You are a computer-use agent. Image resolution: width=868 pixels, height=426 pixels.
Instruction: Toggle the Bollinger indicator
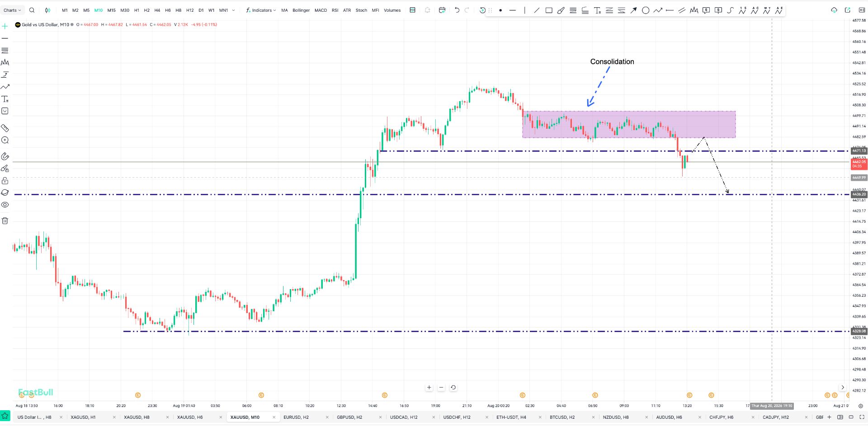click(301, 10)
